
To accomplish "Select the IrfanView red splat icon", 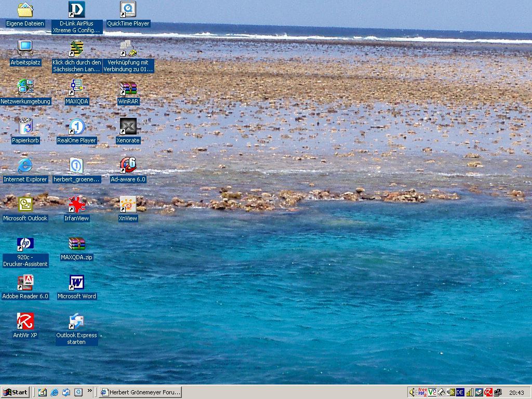I will [77, 205].
